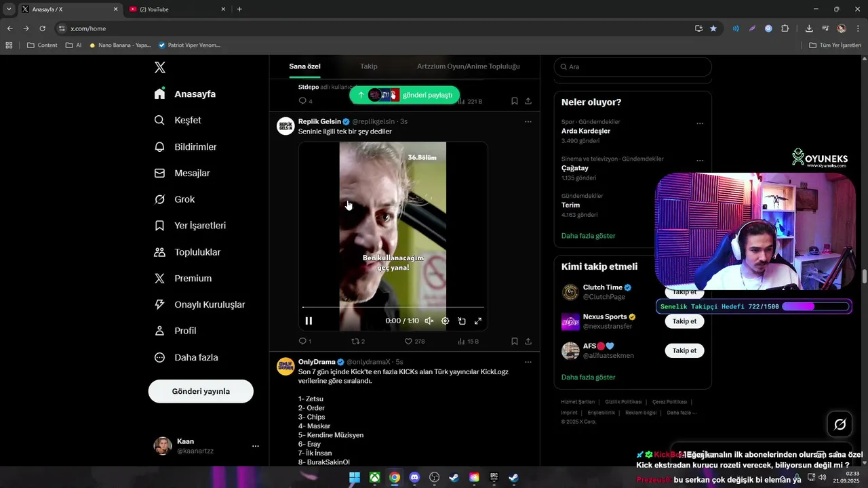Open Chrome downloads icon
This screenshot has height=488, width=868.
tap(809, 28)
